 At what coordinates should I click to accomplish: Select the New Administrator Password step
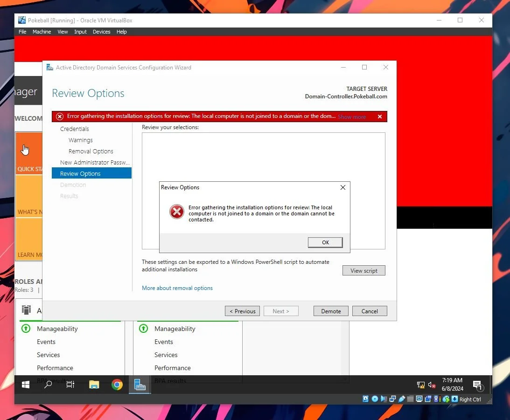[95, 162]
